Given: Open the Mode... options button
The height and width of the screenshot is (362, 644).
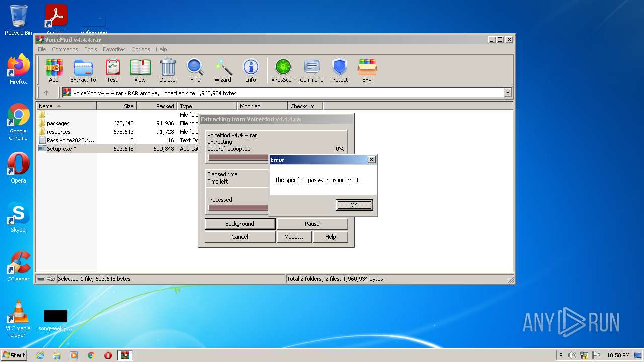Looking at the screenshot, I should 294,237.
